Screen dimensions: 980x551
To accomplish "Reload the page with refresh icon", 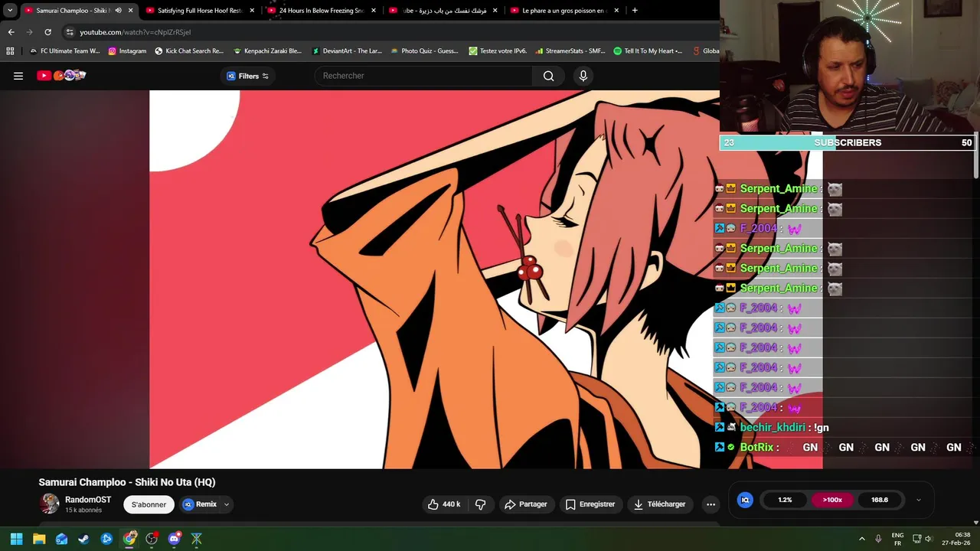I will click(47, 32).
